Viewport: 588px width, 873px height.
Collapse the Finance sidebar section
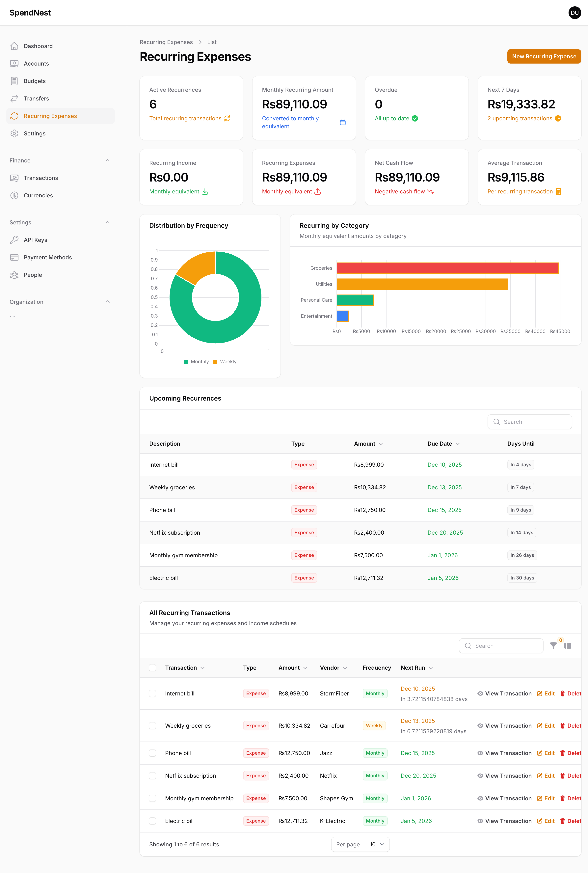click(108, 161)
